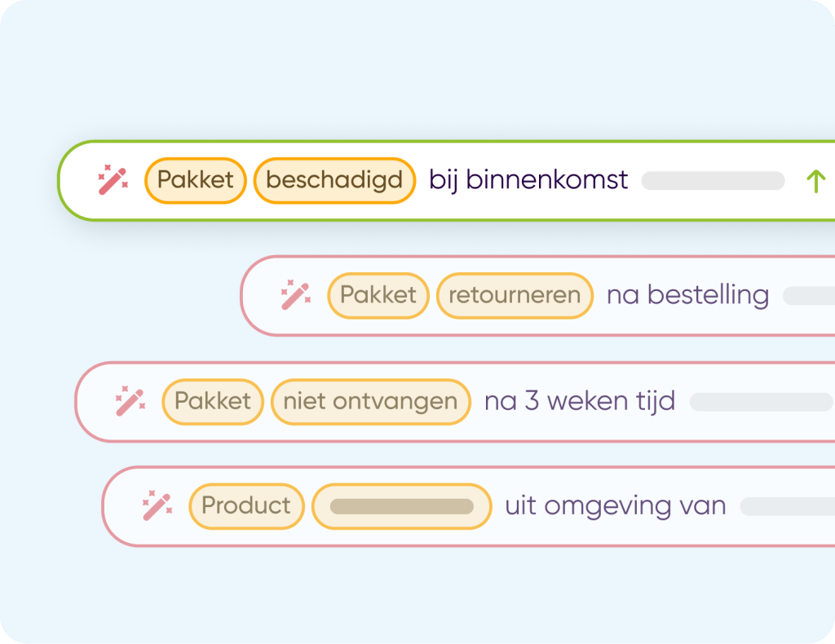This screenshot has width=835, height=644.
Task: Click the Pakket tag next to niet ontvangen
Action: tap(213, 402)
